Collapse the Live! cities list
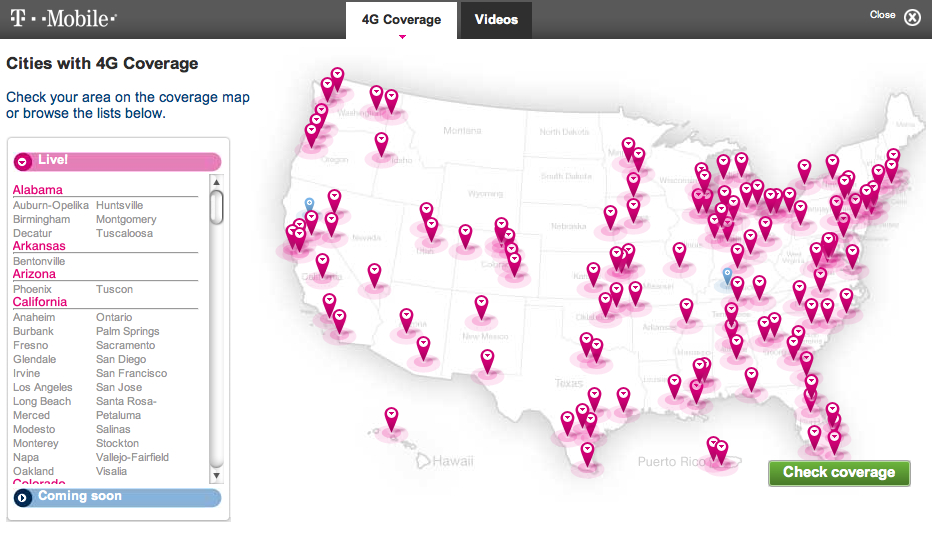Image resolution: width=932 pixels, height=537 pixels. [23, 161]
